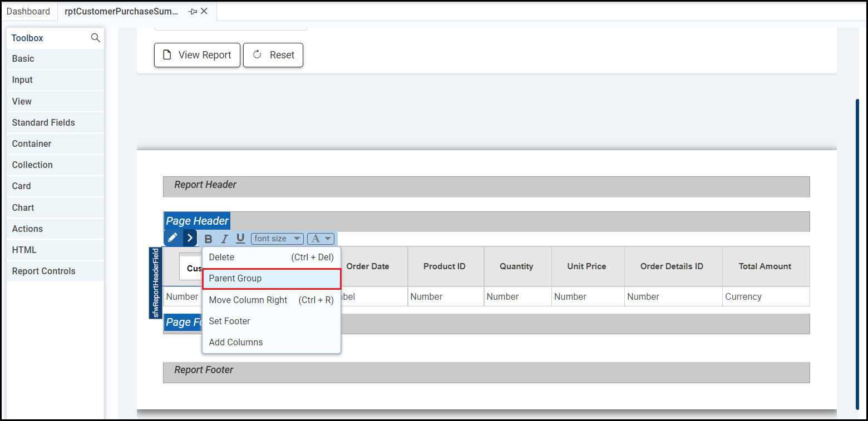Select the Report Header band
868x421 pixels.
click(x=486, y=187)
